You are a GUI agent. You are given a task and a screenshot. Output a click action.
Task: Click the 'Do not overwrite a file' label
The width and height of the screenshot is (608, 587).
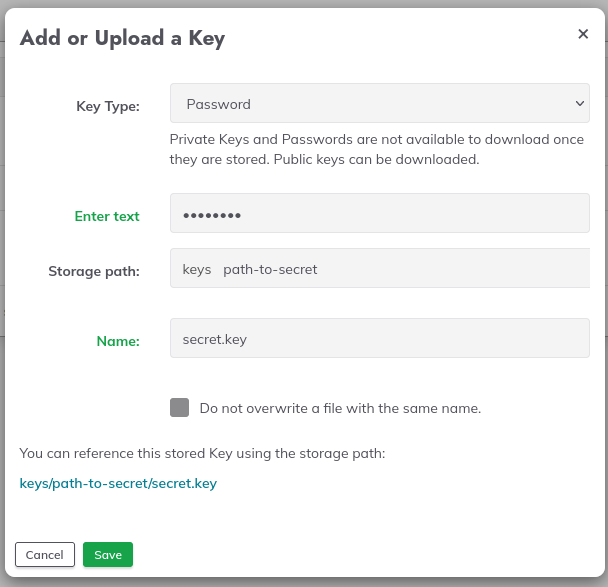click(x=340, y=408)
